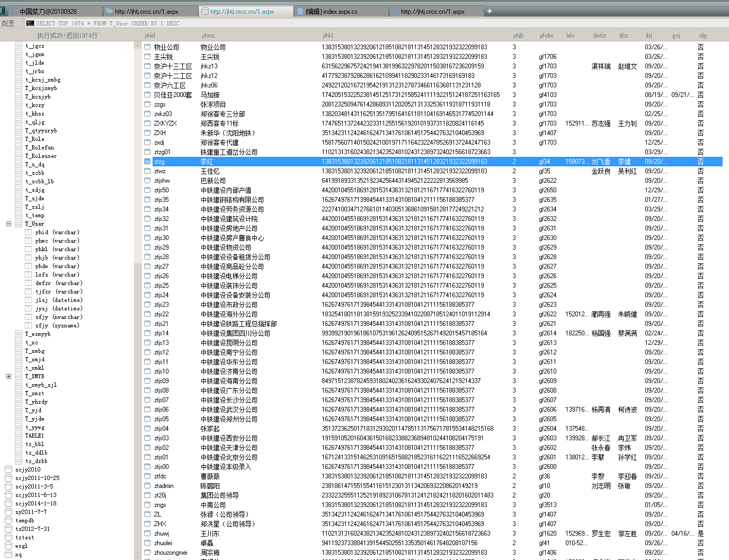Click the row icon of highlighted ztzg row
This screenshot has width=729, height=560.
coord(147,162)
